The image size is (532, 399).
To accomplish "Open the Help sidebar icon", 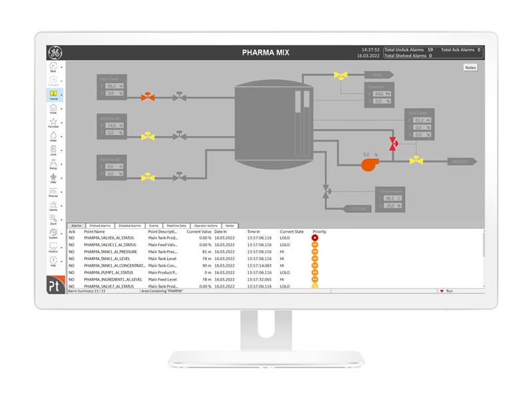I will [53, 260].
